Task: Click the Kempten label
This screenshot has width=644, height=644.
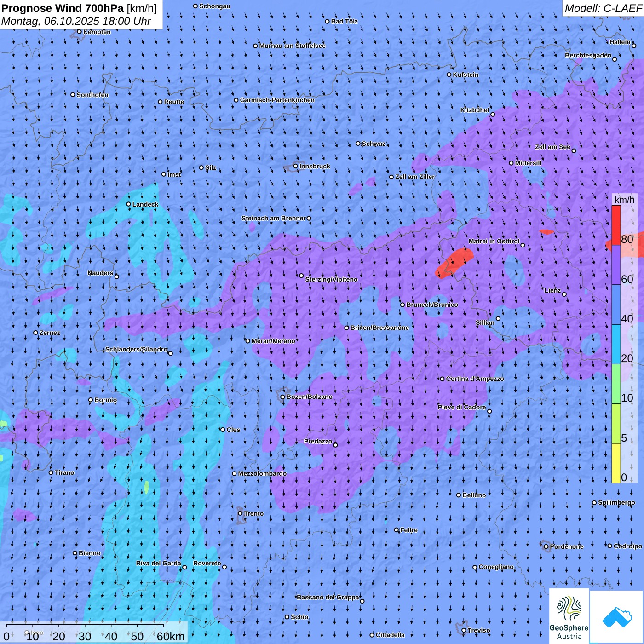Action: point(97,32)
